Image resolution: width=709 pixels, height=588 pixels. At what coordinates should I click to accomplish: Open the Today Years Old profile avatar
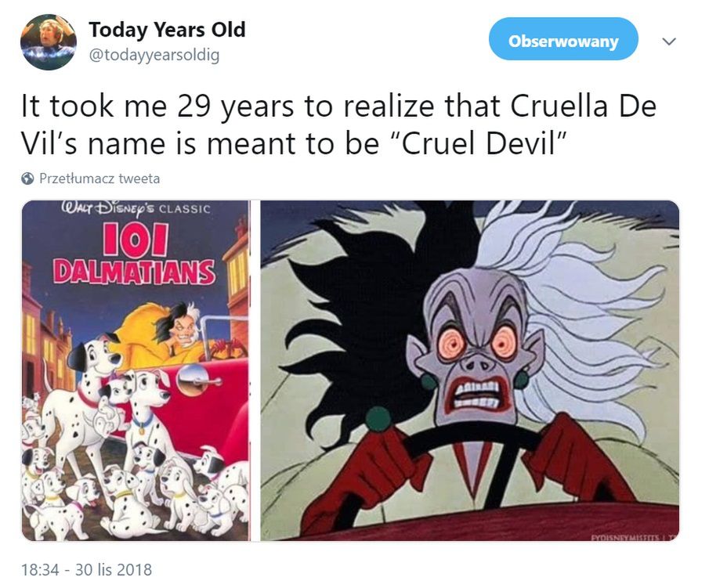(49, 42)
